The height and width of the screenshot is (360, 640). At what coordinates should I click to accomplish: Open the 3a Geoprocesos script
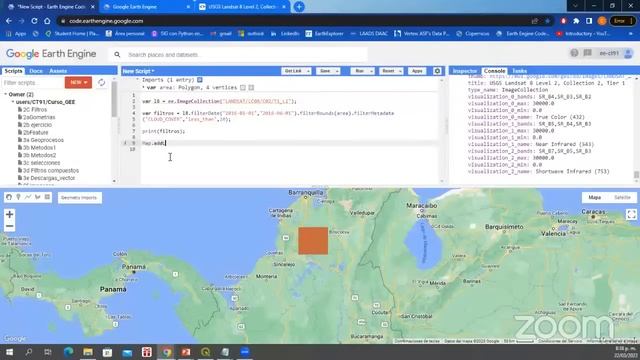43,140
